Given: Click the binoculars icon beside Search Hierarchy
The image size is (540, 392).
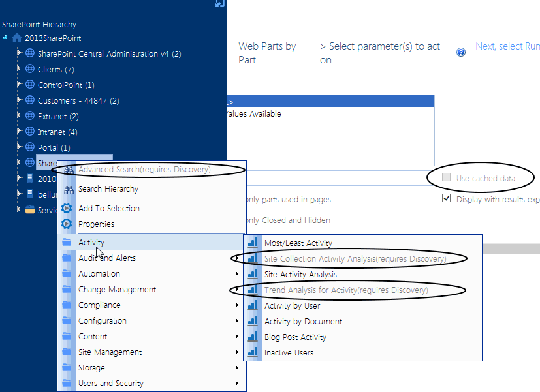Looking at the screenshot, I should click(x=67, y=190).
